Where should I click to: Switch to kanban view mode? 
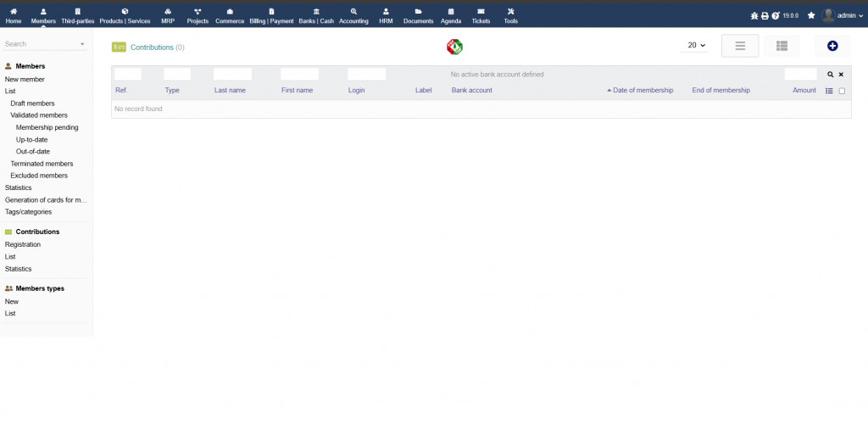click(782, 46)
